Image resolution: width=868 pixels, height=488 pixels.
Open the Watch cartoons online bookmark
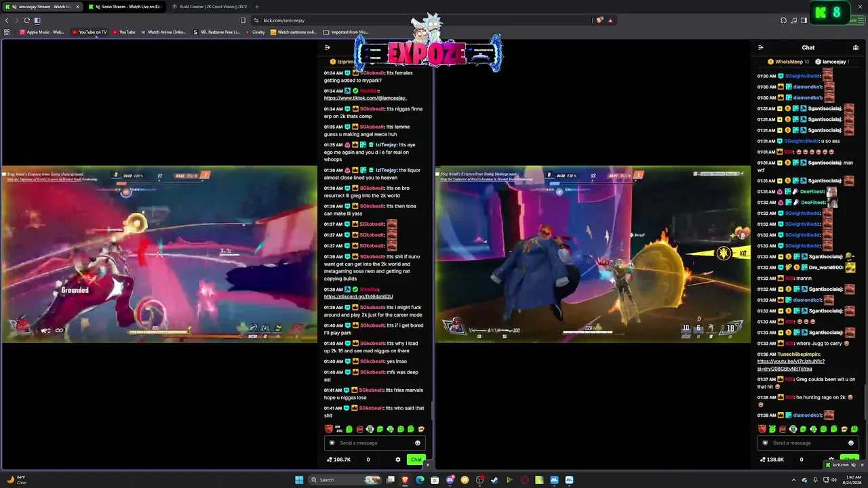tap(293, 32)
